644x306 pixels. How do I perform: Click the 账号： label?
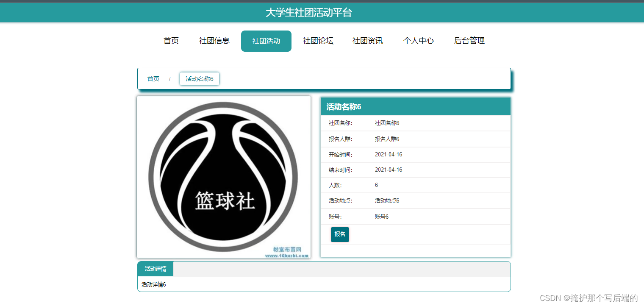tap(335, 217)
